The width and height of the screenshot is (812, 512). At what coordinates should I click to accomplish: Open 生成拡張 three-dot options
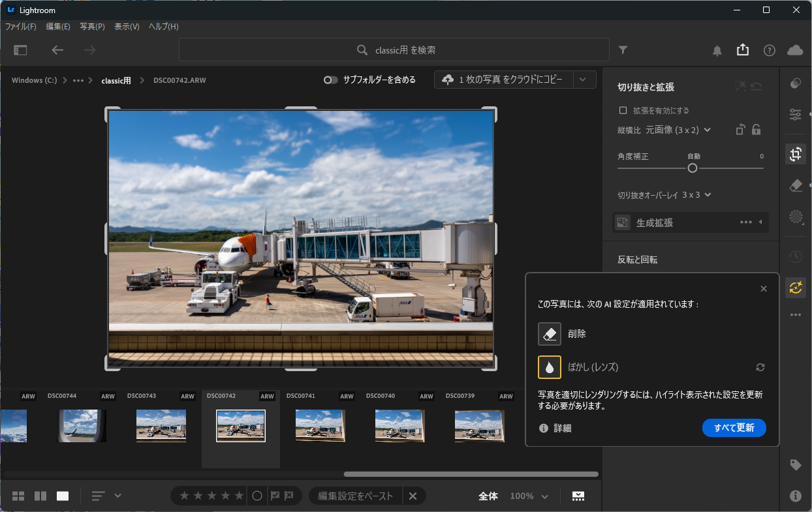tap(746, 222)
